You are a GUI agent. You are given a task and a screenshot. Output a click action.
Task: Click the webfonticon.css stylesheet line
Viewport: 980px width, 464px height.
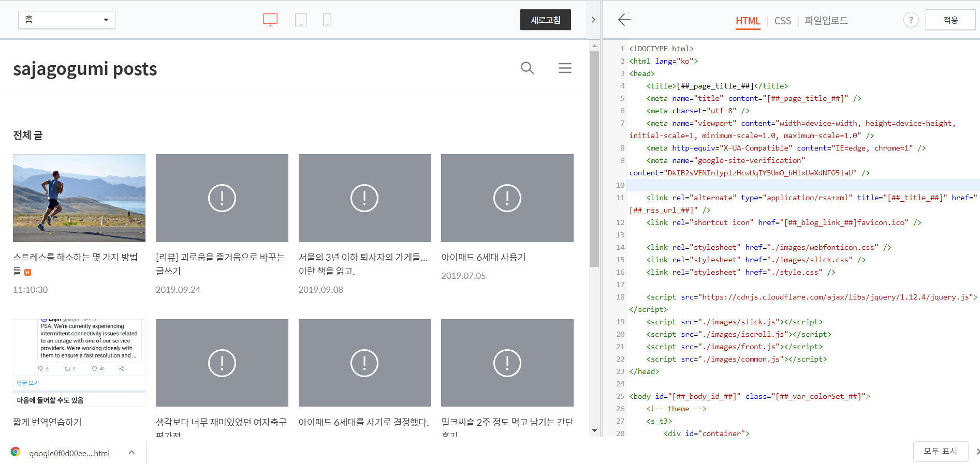[769, 247]
